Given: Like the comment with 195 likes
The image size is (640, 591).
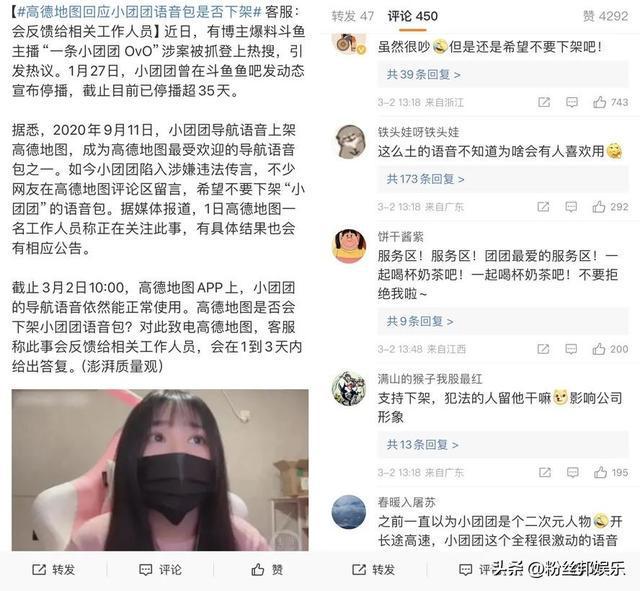Looking at the screenshot, I should click(611, 472).
